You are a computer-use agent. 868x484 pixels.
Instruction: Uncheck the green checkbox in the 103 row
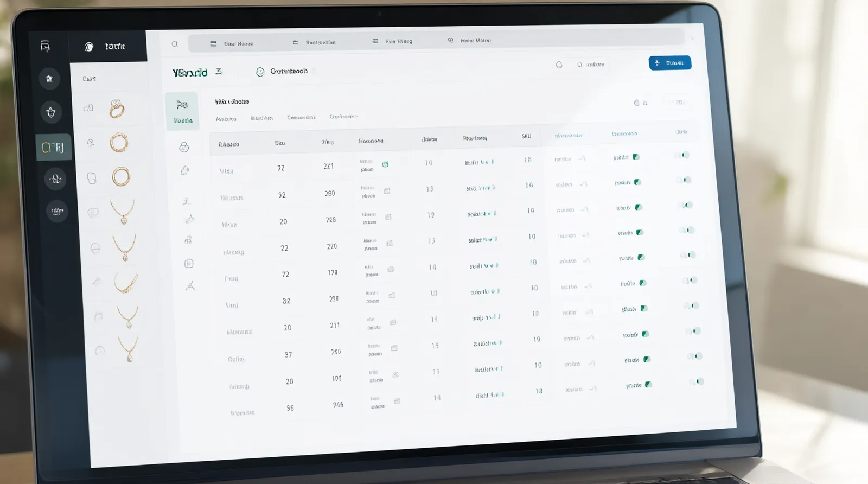click(647, 359)
